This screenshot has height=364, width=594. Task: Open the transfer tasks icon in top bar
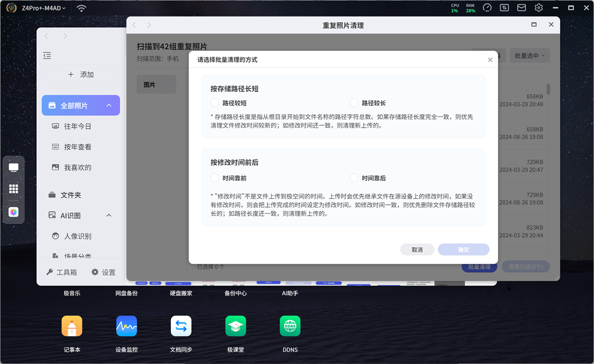pyautogui.click(x=504, y=8)
